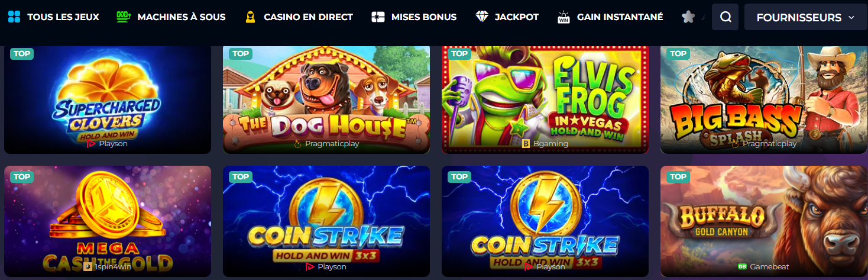This screenshot has width=868, height=280.
Task: Click the star favorites icon
Action: pyautogui.click(x=688, y=17)
